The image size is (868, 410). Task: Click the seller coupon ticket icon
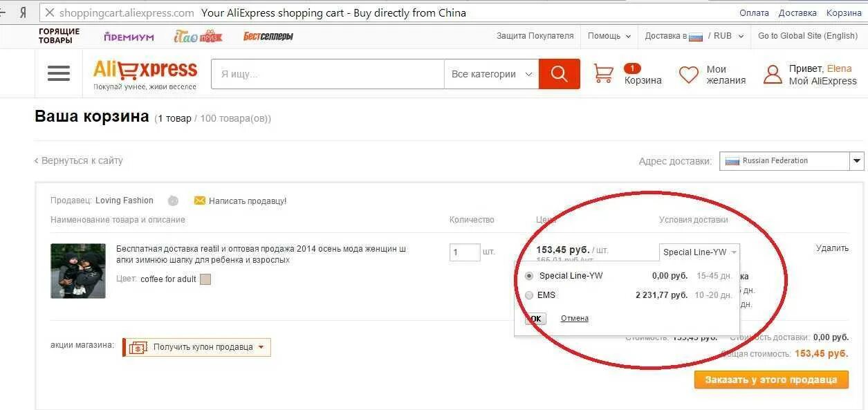click(138, 347)
